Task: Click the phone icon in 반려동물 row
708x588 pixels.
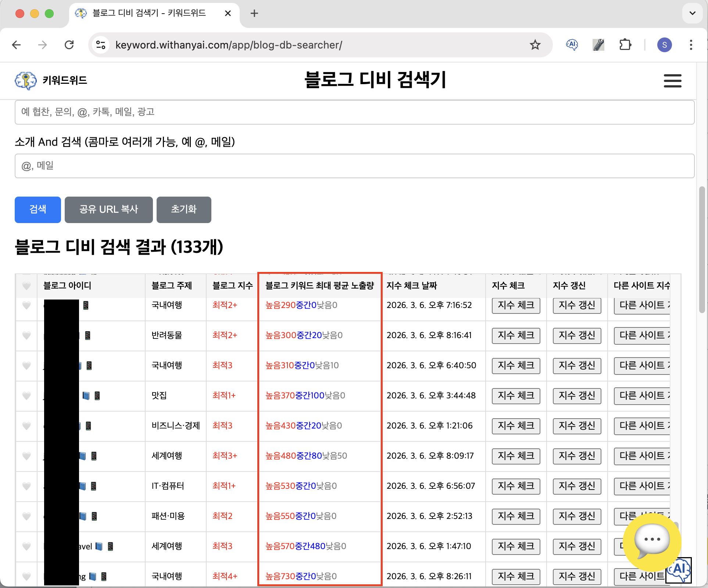Action: (87, 335)
